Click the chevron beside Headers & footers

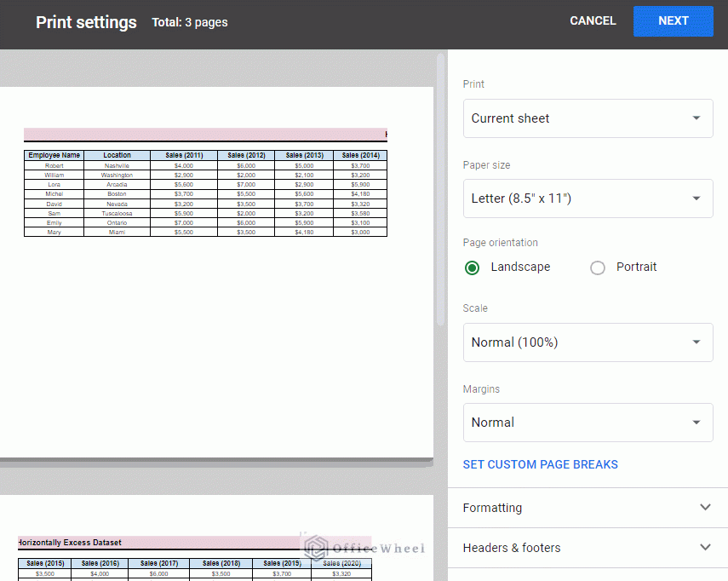click(704, 548)
